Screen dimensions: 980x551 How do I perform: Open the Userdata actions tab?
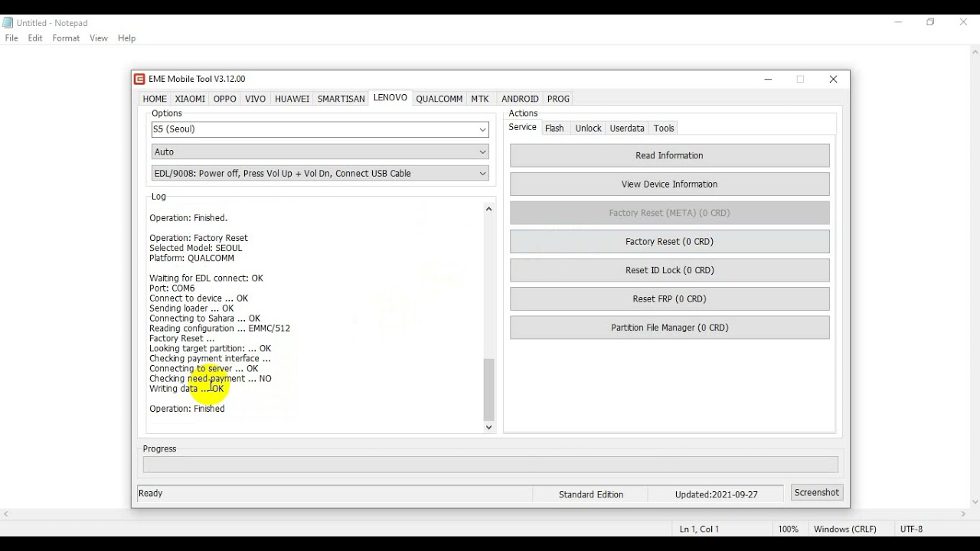[x=627, y=129]
